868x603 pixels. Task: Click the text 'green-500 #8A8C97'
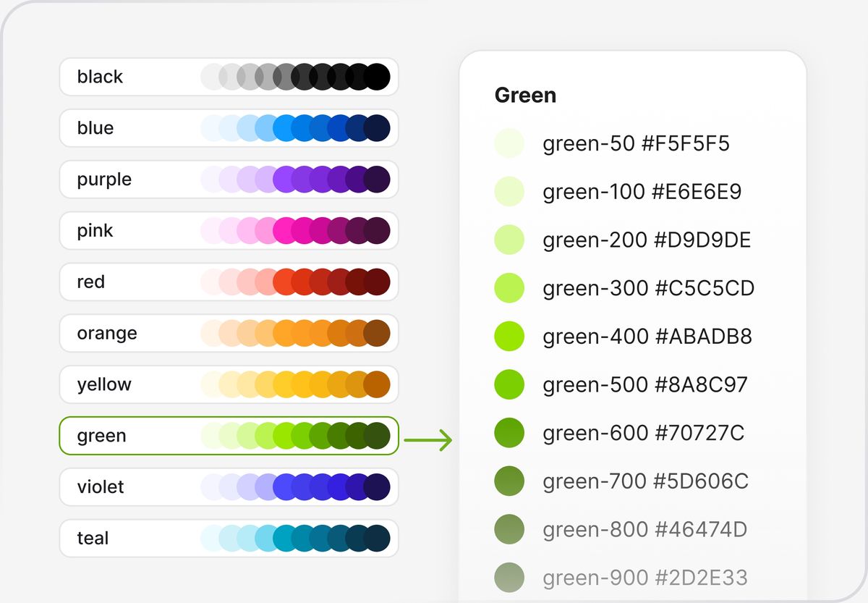pyautogui.click(x=645, y=385)
